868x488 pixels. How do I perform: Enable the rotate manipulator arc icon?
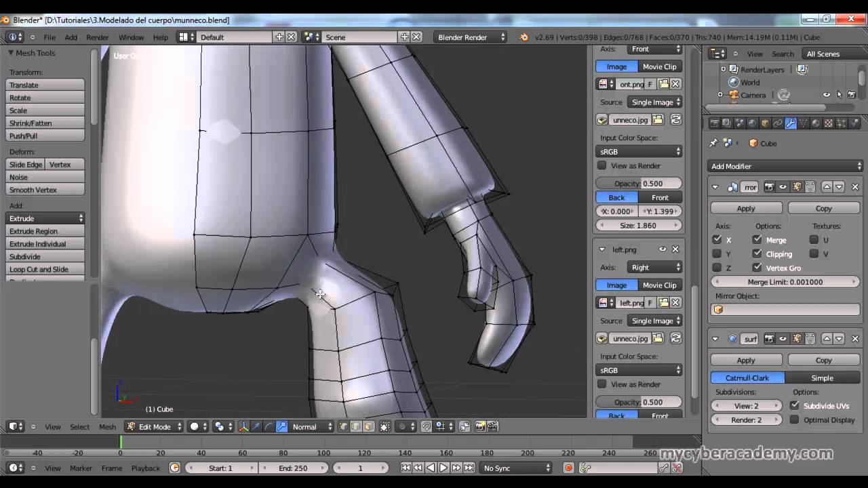[x=269, y=426]
